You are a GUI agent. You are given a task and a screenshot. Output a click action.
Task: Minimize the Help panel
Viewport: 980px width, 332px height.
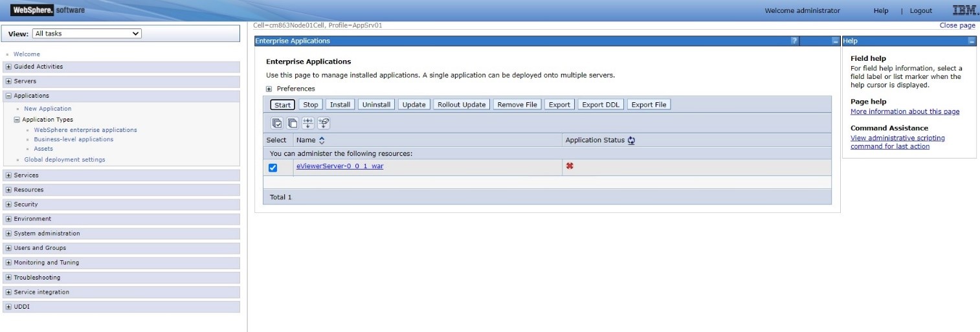pyautogui.click(x=972, y=41)
